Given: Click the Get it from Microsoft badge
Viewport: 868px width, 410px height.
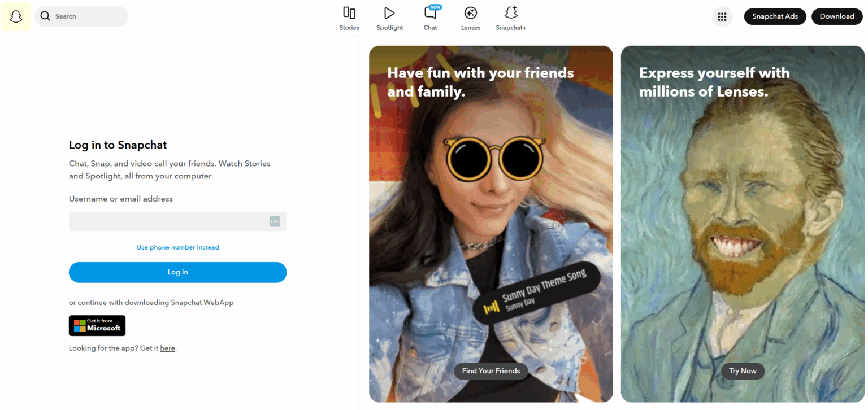Looking at the screenshot, I should tap(97, 325).
